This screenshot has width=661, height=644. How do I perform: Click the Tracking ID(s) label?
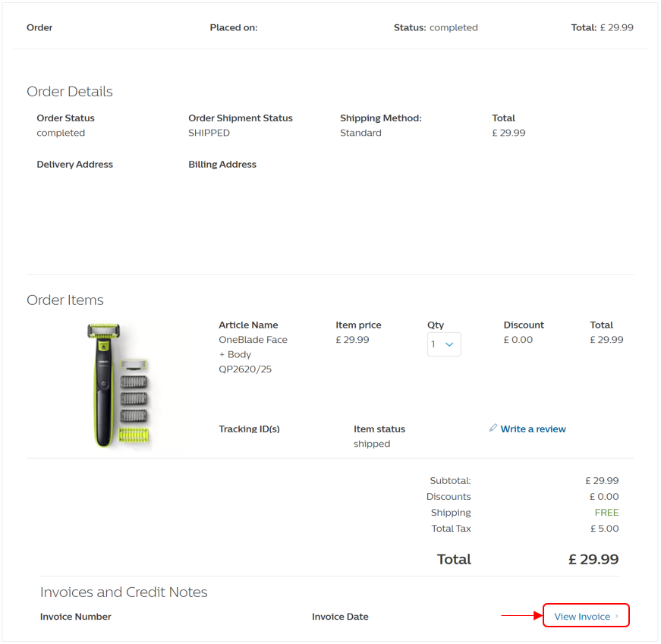[249, 429]
